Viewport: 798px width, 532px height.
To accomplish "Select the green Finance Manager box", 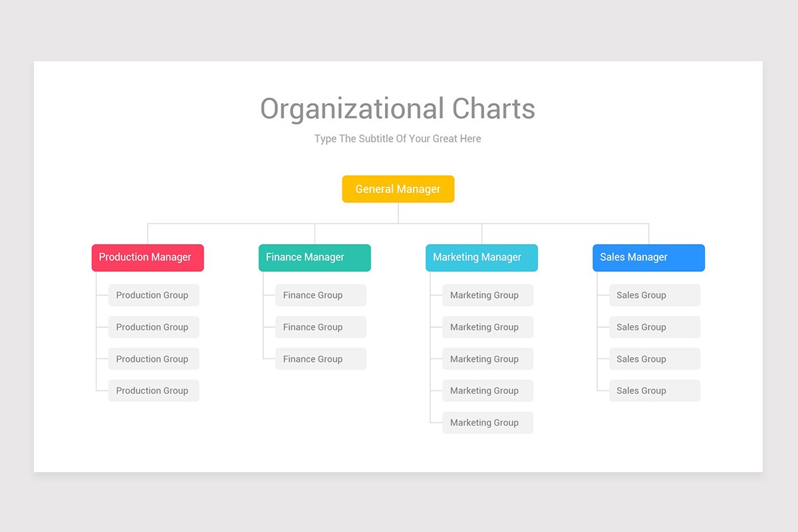I will click(x=315, y=257).
